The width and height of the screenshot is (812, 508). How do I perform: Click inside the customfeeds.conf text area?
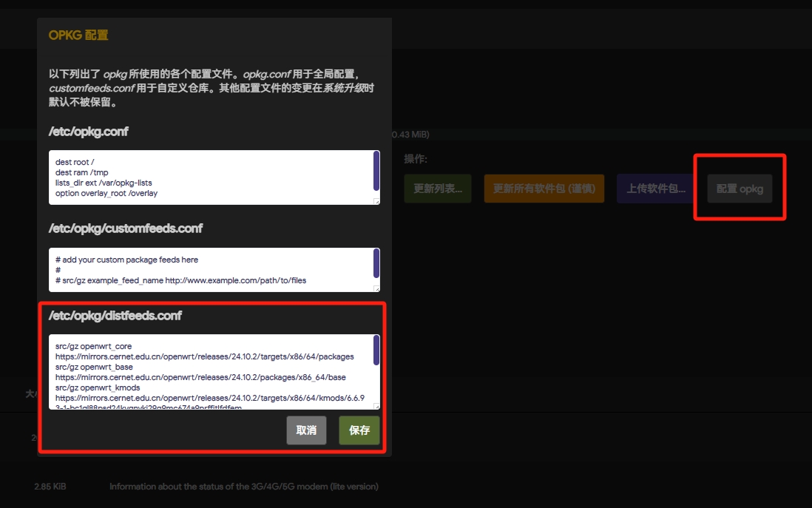click(211, 270)
